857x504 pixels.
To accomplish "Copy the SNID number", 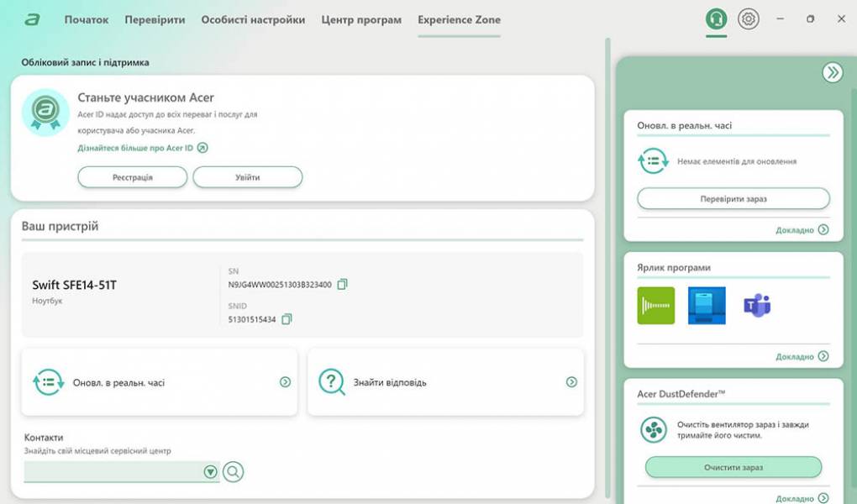I will click(x=287, y=319).
